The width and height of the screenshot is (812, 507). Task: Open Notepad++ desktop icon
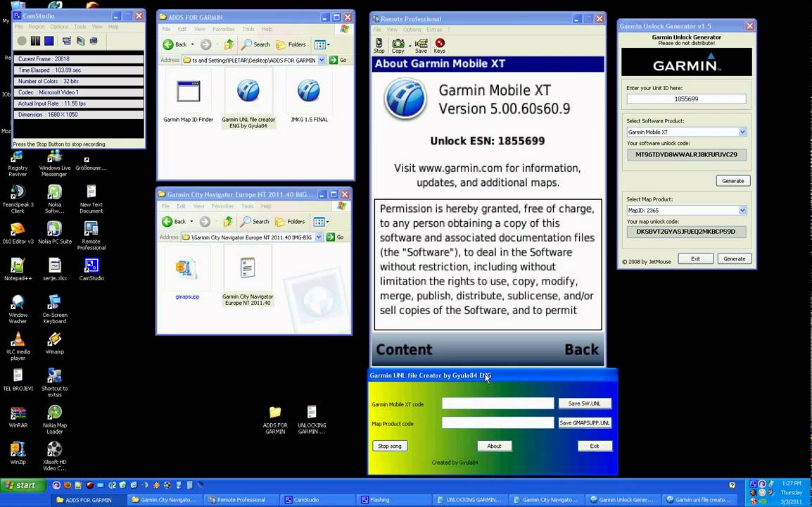pos(18,269)
